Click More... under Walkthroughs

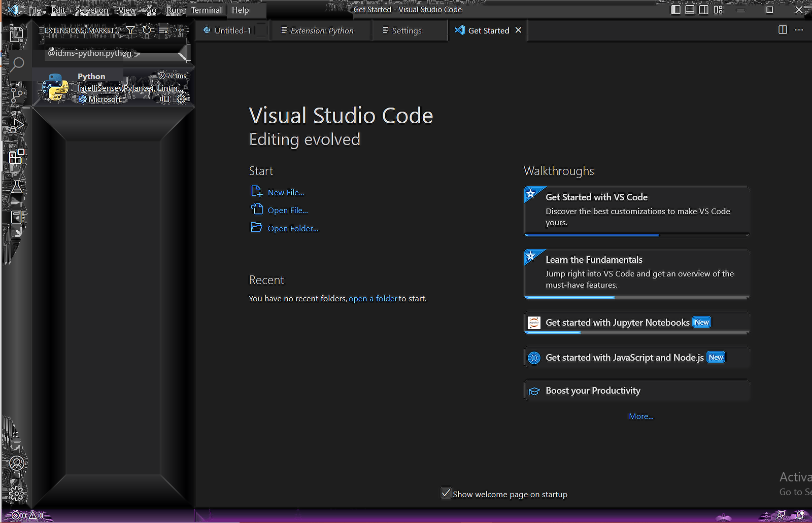pyautogui.click(x=641, y=416)
